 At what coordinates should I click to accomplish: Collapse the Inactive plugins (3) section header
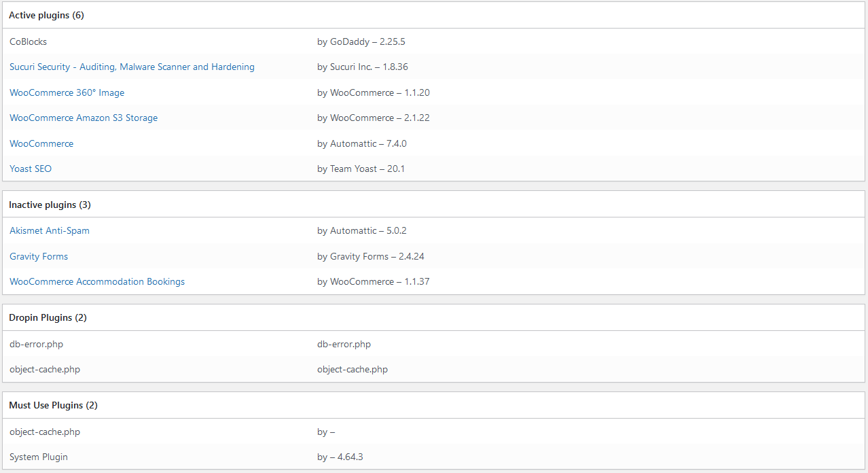[x=433, y=205]
